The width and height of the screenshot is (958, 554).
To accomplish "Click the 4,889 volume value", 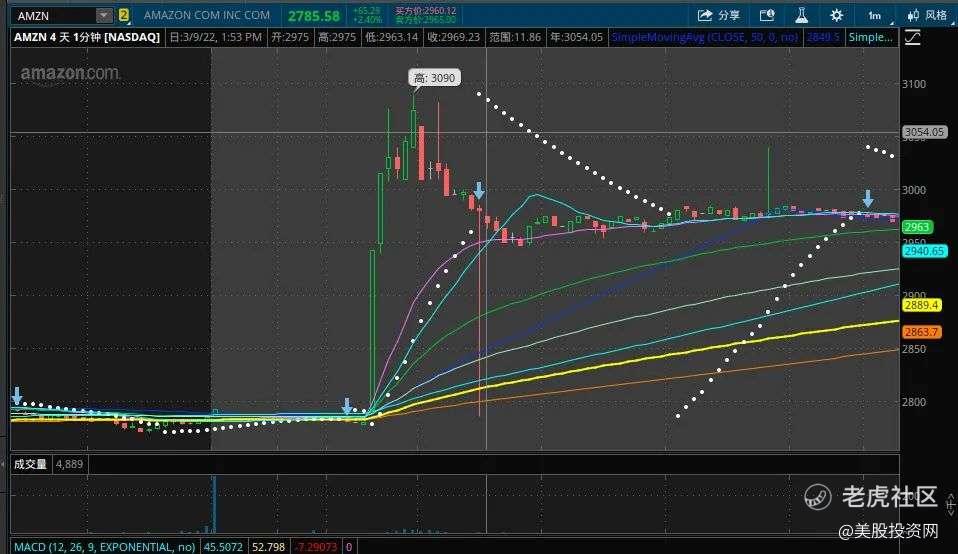I will coord(69,464).
